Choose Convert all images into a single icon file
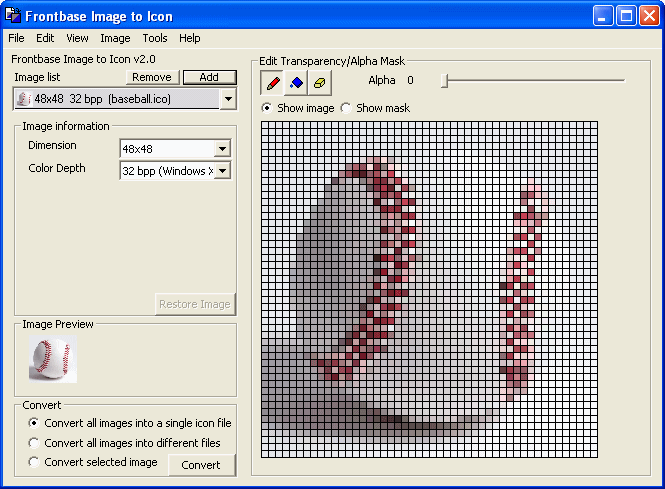 click(34, 423)
